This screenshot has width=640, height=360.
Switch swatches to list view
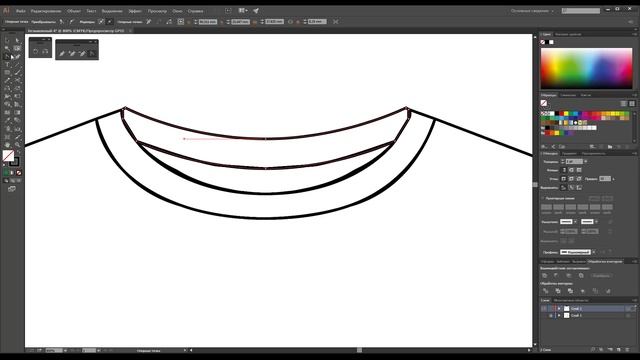pos(624,104)
